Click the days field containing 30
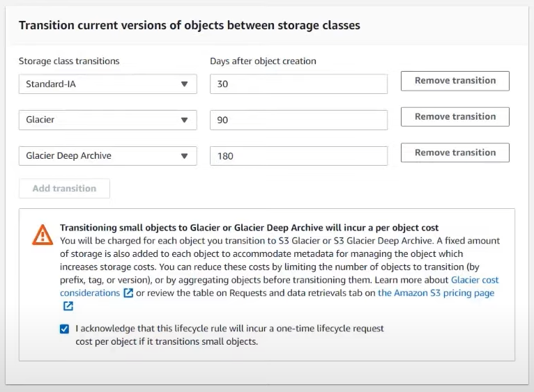The width and height of the screenshot is (534, 392). pyautogui.click(x=298, y=84)
